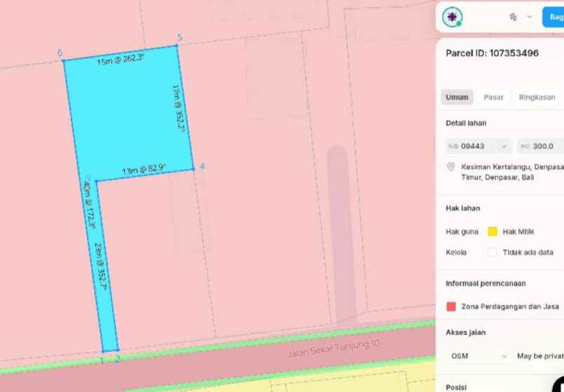The height and width of the screenshot is (392, 564).
Task: Select the May be private access value
Action: tap(540, 356)
